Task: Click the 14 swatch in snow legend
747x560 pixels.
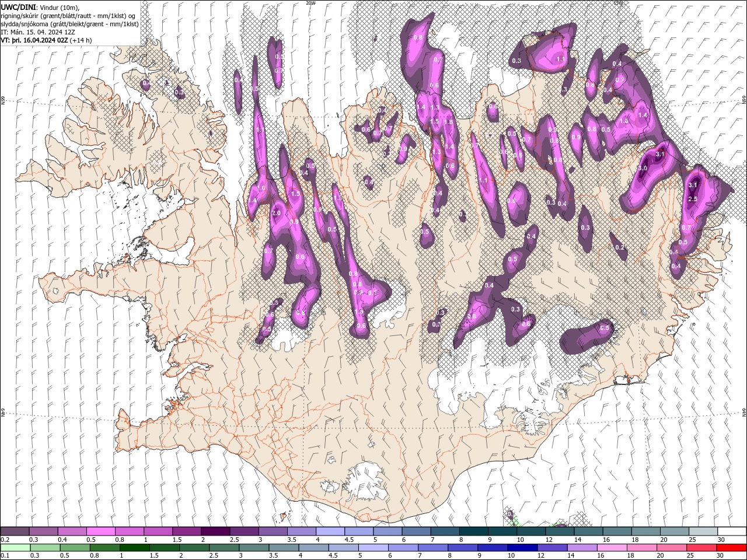Action: tap(588, 531)
